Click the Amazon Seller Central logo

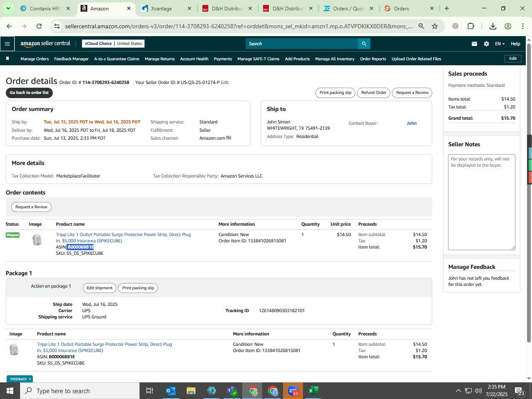tap(45, 43)
